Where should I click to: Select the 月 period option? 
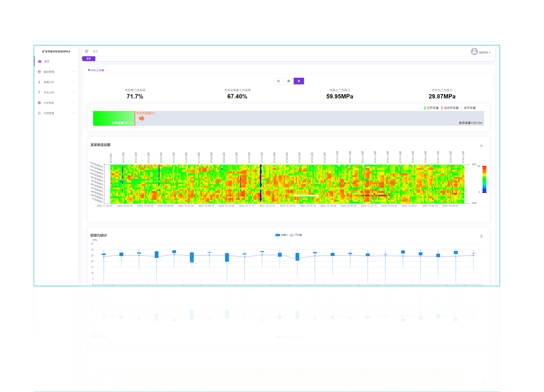299,81
